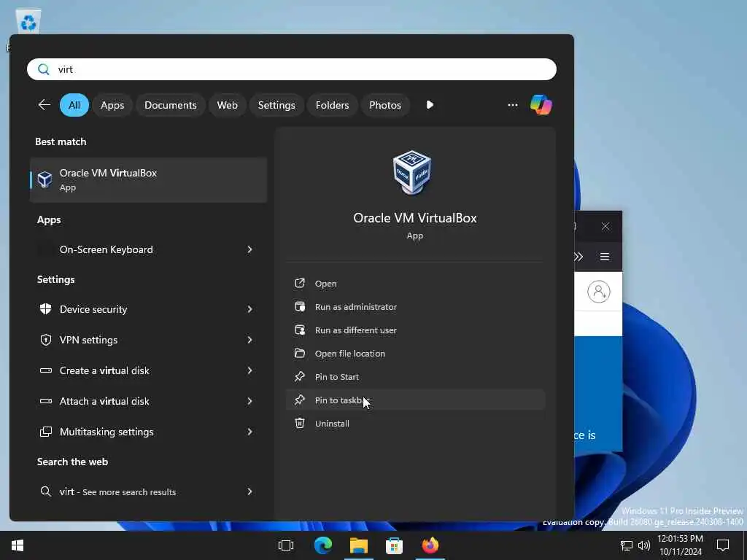Open the hamburger menu in background browser window
The image size is (747, 560).
point(605,257)
